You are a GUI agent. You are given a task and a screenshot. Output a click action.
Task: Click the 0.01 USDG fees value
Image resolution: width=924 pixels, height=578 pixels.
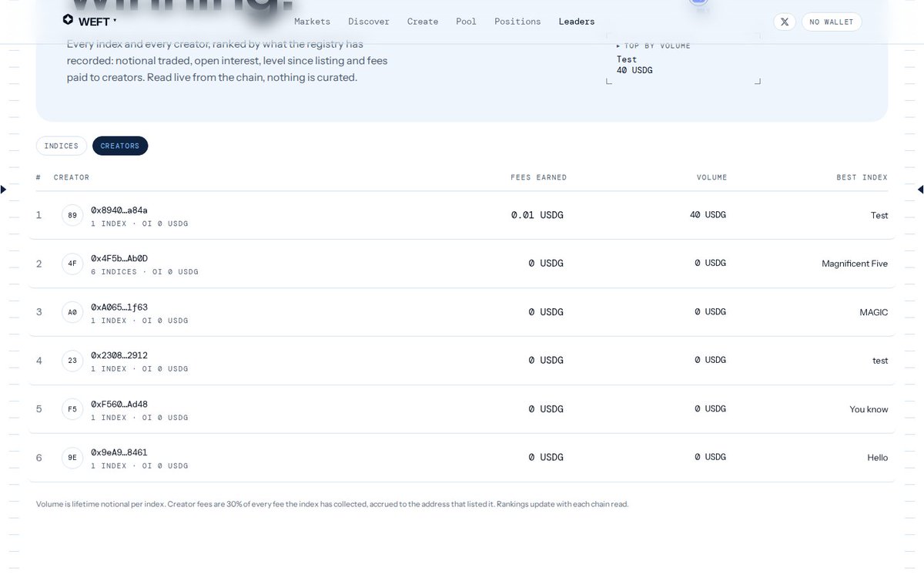[x=537, y=215]
